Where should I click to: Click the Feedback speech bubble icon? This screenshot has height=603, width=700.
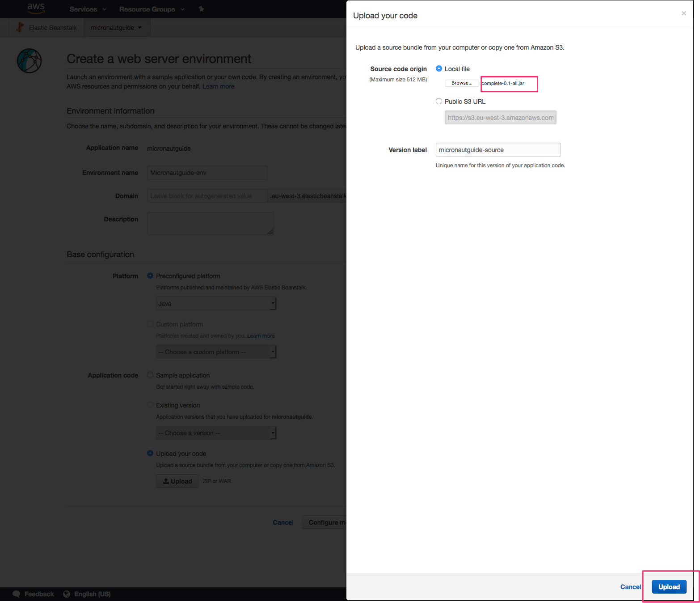[17, 594]
